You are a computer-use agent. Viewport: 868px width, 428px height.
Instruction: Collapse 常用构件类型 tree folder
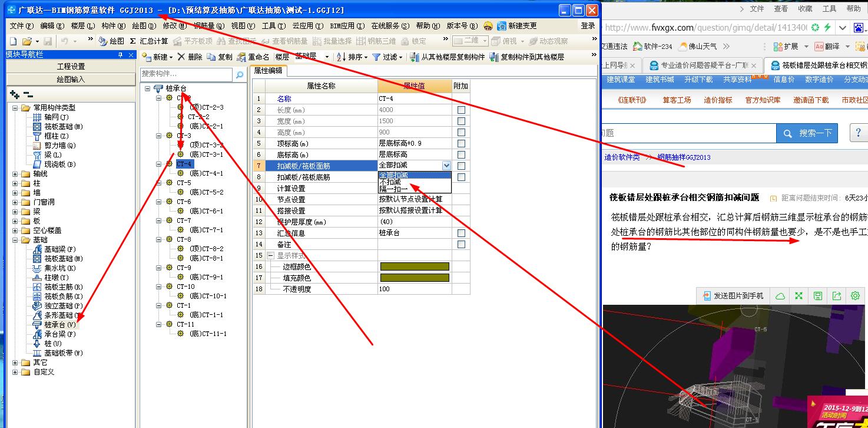coord(15,108)
